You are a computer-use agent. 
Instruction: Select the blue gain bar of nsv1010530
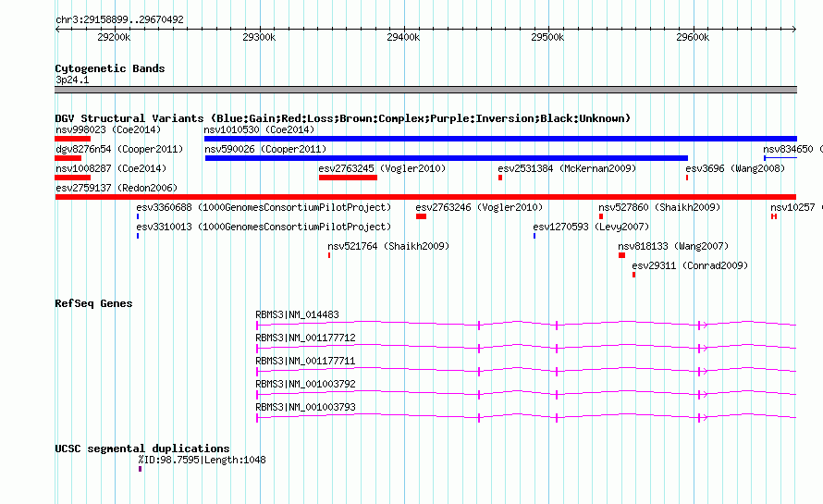(500, 139)
